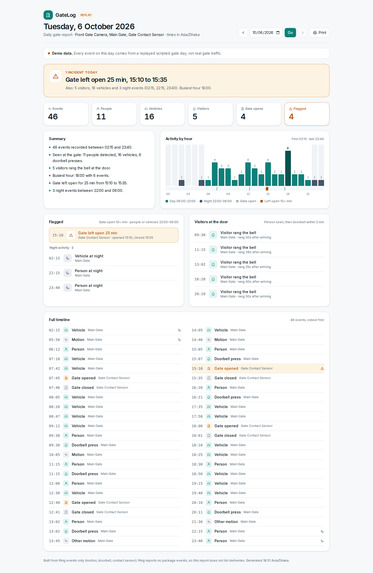Image resolution: width=373 pixels, height=573 pixels.
Task: Select the Vehicles stat card showing 16
Action: (162, 114)
